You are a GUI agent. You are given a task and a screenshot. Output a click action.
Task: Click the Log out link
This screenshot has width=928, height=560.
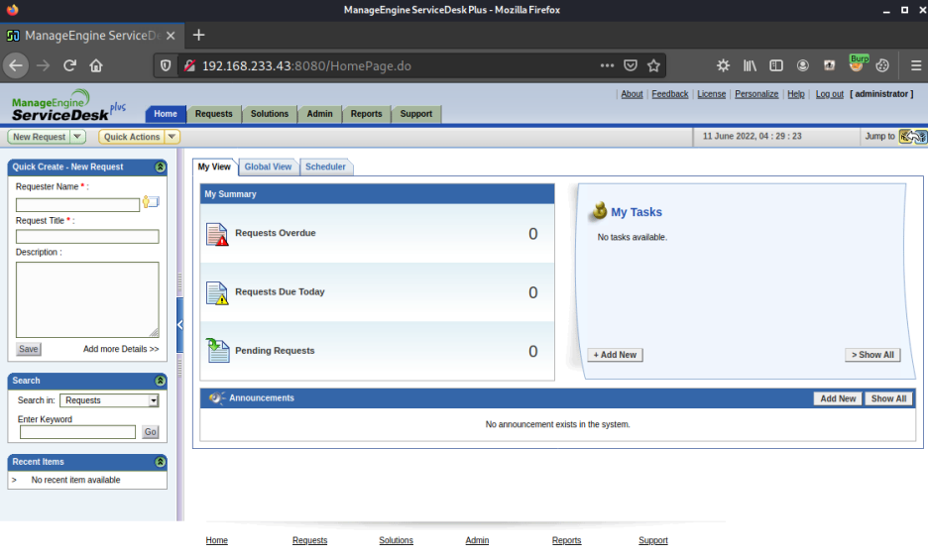tap(829, 94)
